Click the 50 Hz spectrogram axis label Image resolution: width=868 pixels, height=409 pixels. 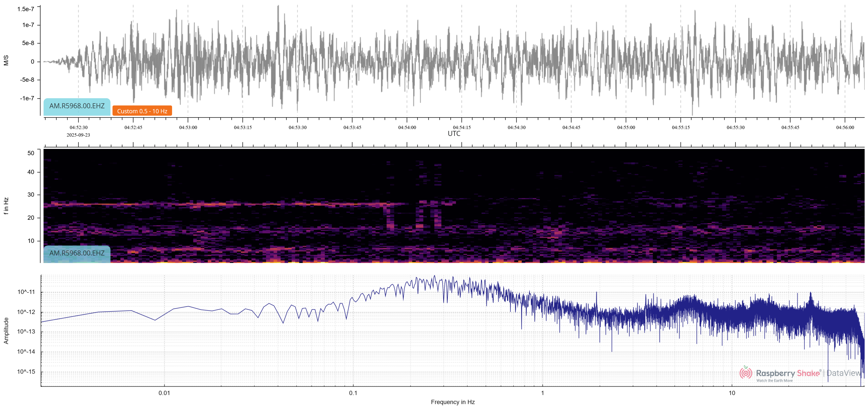click(x=31, y=153)
